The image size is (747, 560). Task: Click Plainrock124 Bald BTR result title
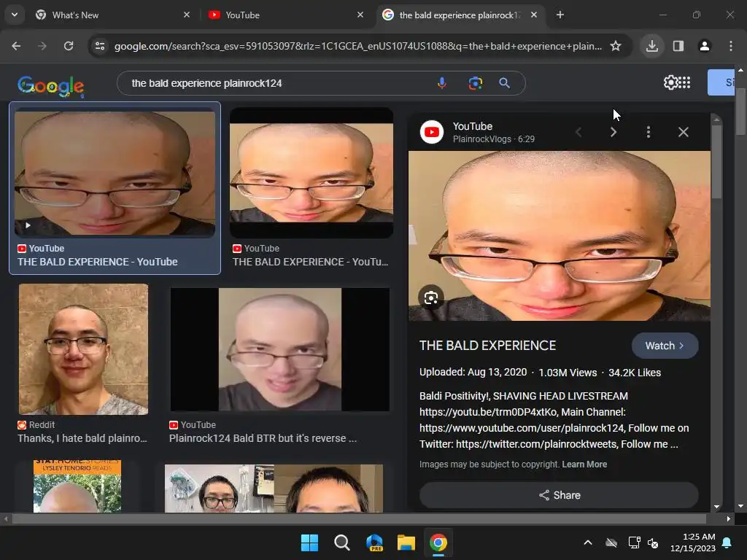[263, 438]
